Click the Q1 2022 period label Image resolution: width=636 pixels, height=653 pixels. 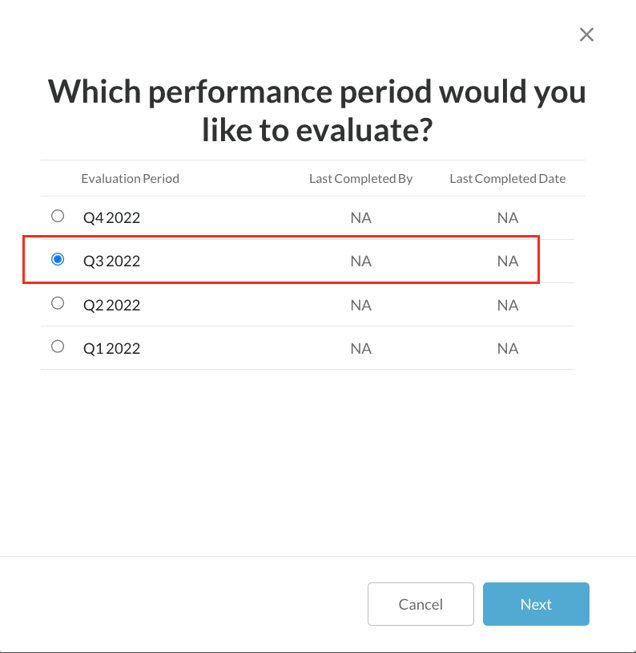tap(112, 349)
